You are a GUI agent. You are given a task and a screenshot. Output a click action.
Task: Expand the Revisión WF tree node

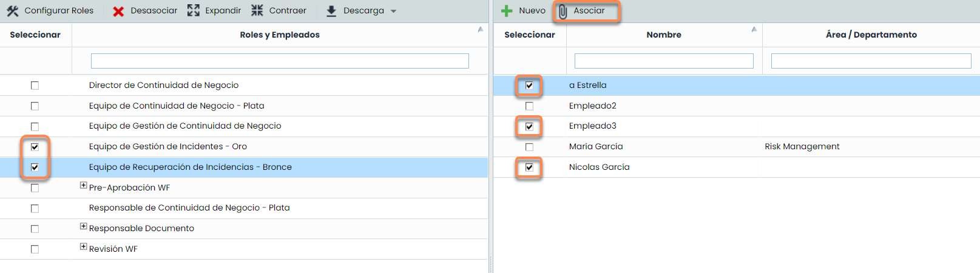83,247
